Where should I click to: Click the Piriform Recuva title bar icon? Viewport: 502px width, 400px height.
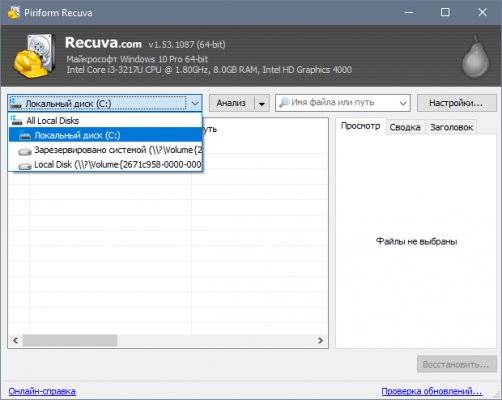pyautogui.click(x=14, y=12)
